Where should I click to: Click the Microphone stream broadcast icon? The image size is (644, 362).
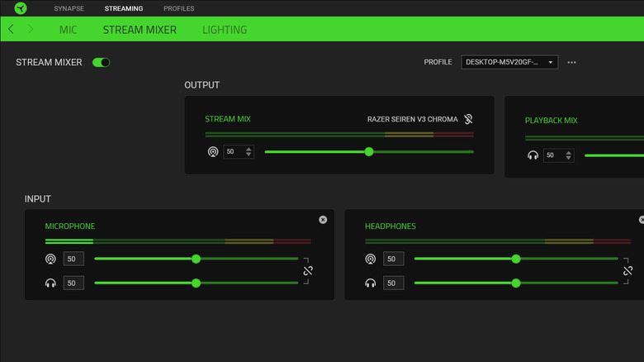pyautogui.click(x=51, y=259)
